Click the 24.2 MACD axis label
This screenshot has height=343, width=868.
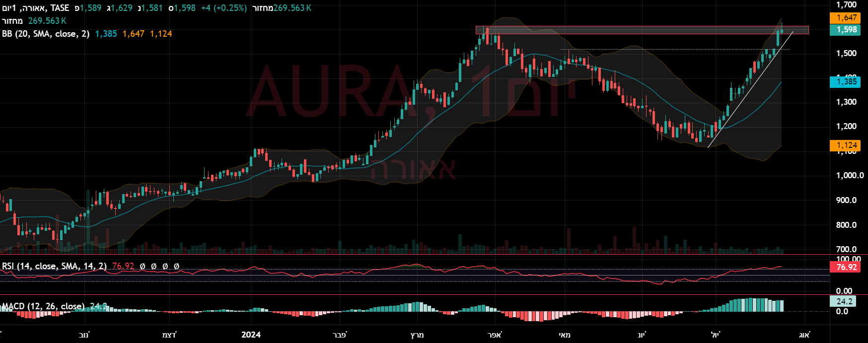tap(843, 301)
